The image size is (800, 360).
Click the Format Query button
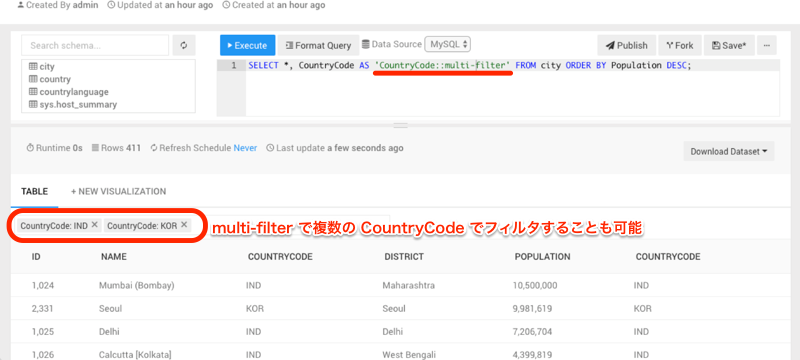point(318,45)
